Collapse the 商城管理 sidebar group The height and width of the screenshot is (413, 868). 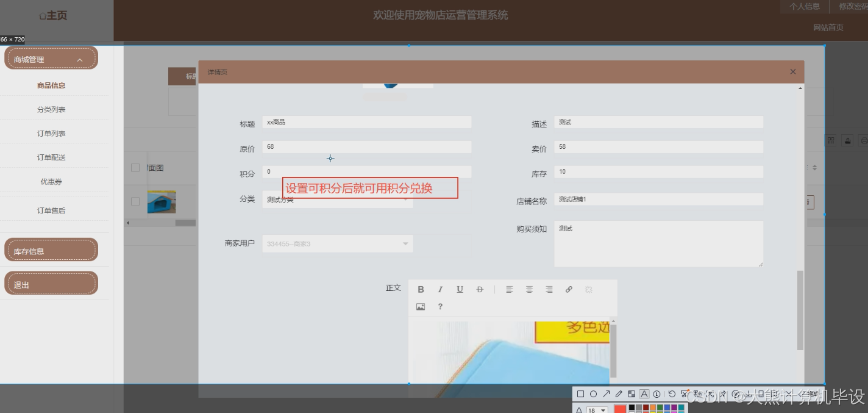coord(80,60)
